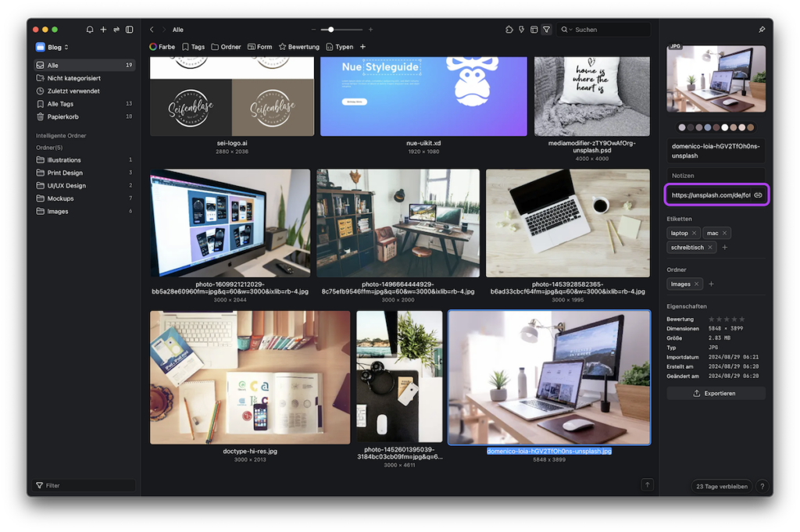Image resolution: width=800 pixels, height=532 pixels.
Task: Open the URL with the link icon
Action: [x=758, y=195]
